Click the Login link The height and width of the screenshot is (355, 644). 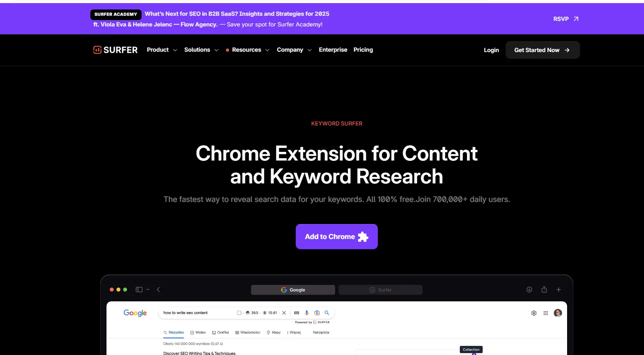pyautogui.click(x=491, y=50)
